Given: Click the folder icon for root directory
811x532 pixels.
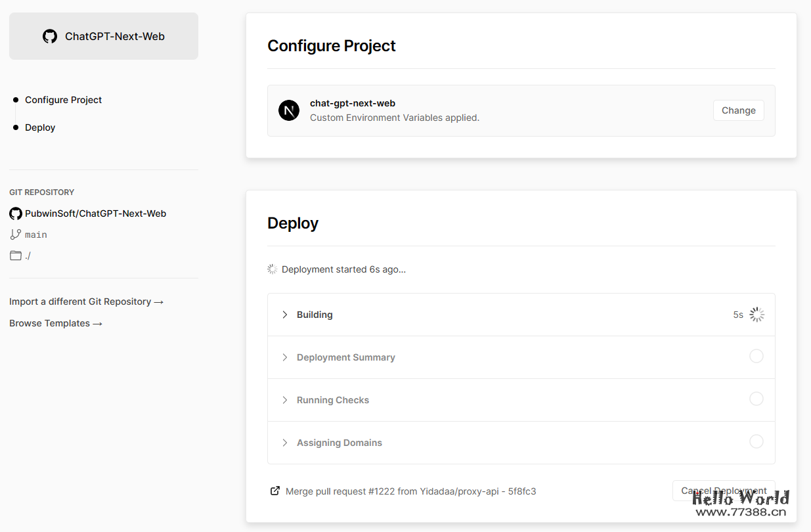Looking at the screenshot, I should [x=16, y=255].
